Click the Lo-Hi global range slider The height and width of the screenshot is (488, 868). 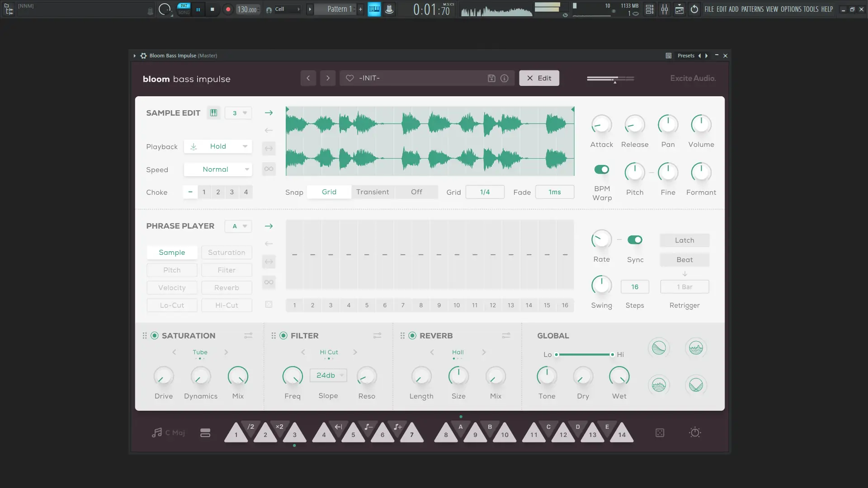[x=584, y=355]
